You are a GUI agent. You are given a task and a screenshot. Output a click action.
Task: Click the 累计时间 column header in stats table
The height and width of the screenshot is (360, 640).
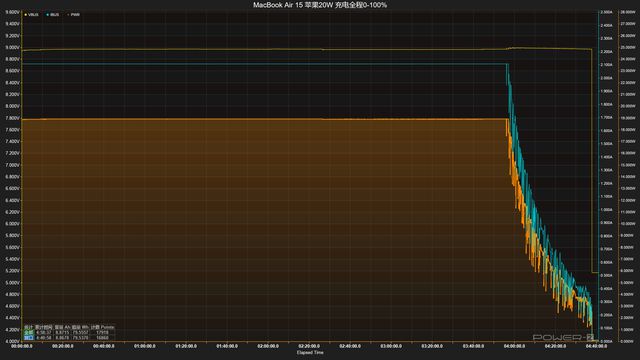click(44, 327)
